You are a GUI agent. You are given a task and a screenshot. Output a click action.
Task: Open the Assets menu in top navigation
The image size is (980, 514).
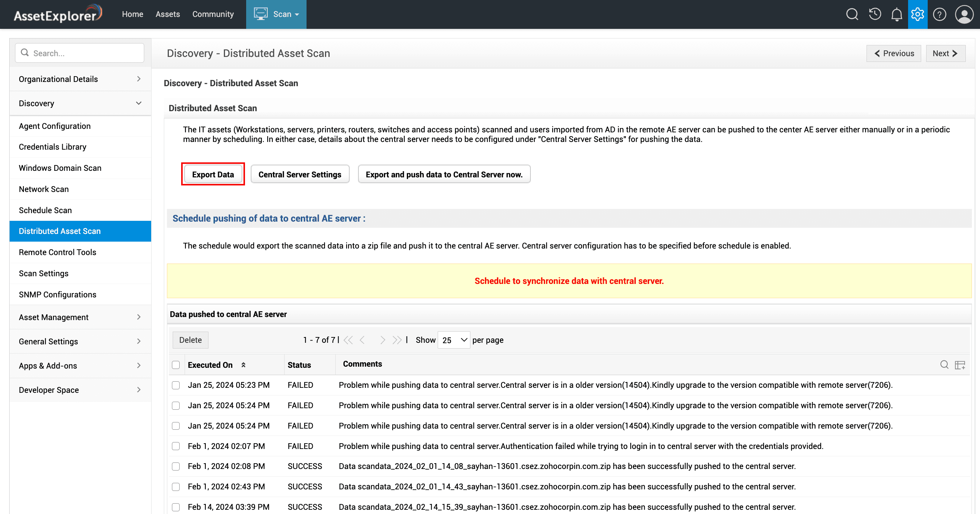click(x=168, y=14)
